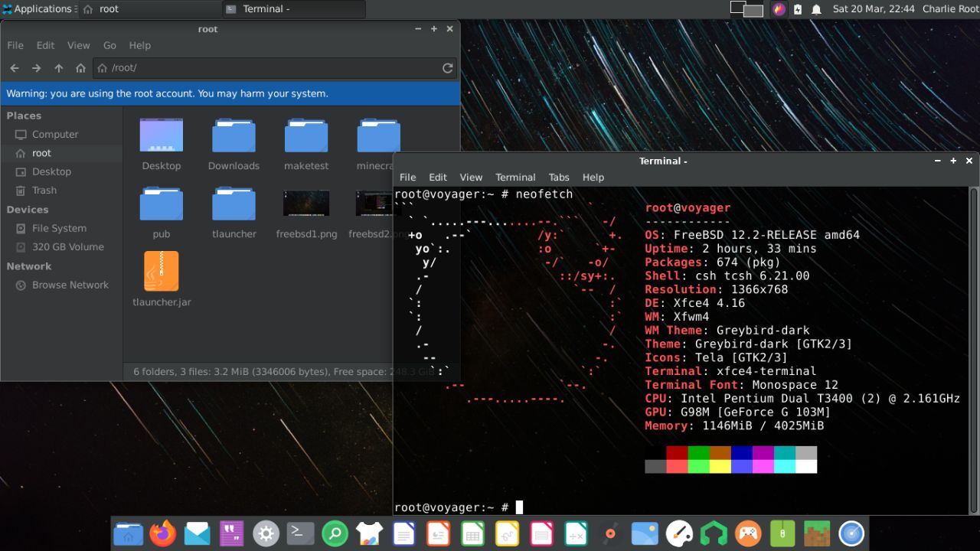This screenshot has height=551, width=980.
Task: Open Go menu in the file manager
Action: click(x=109, y=45)
